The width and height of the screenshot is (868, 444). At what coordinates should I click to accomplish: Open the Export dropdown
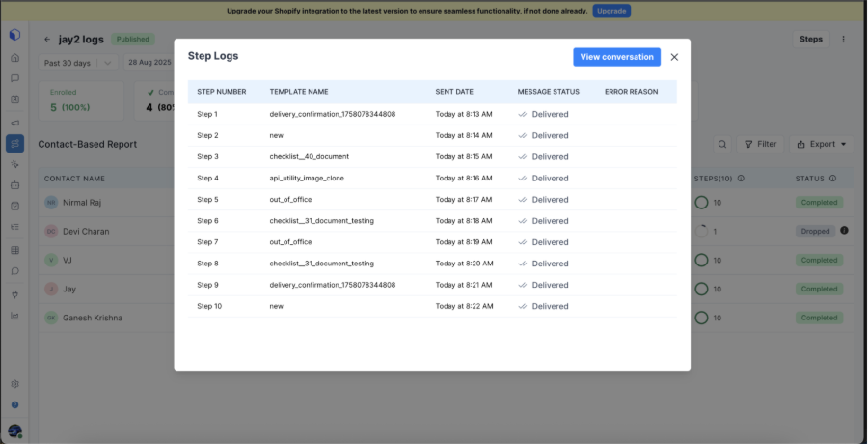click(x=821, y=144)
